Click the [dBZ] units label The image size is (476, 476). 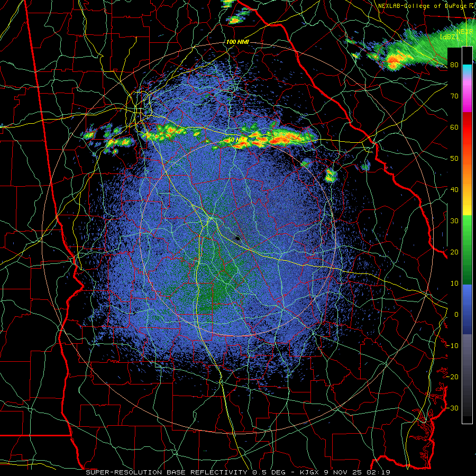tap(449, 37)
